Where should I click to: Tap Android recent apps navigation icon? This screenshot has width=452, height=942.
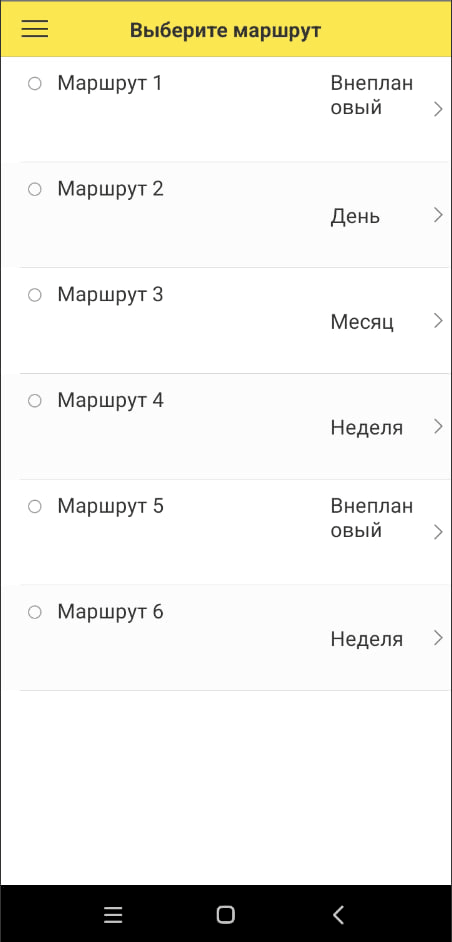tap(113, 914)
